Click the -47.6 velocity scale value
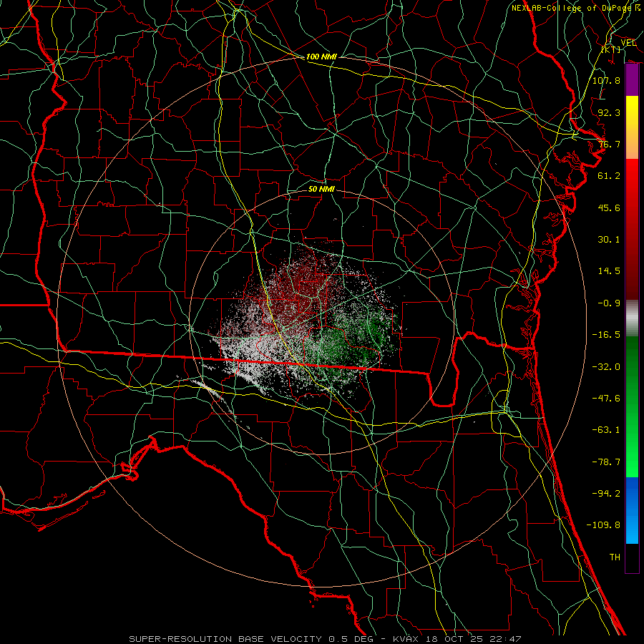 [x=606, y=399]
